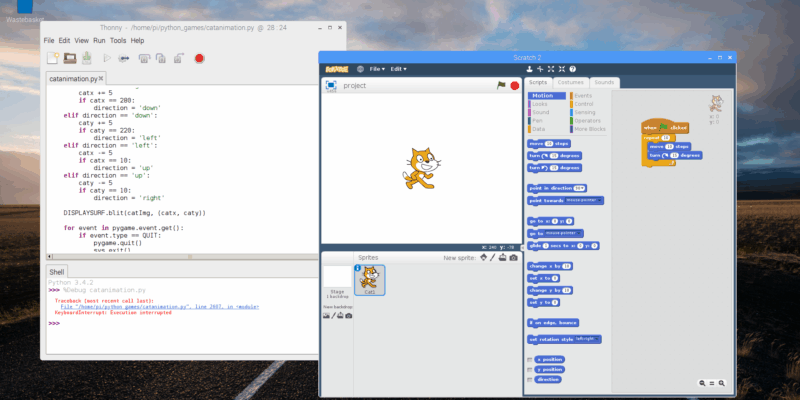This screenshot has width=800, height=400.
Task: Open the Run menu in Thonny
Action: [x=99, y=40]
